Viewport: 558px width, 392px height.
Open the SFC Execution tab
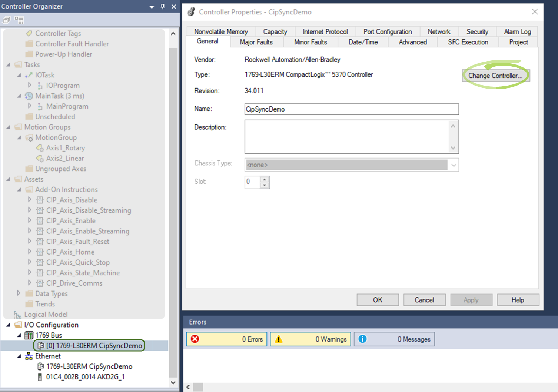pos(468,42)
